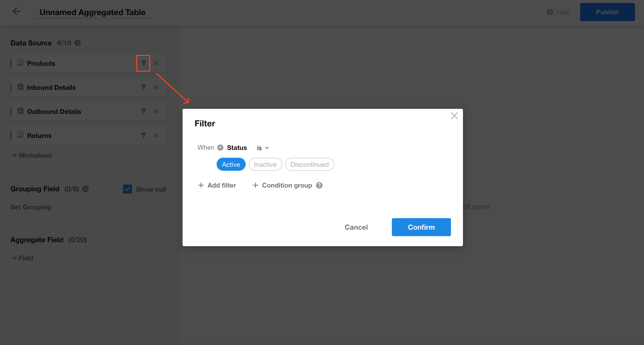644x345 pixels.
Task: Add a Condition group
Action: (x=283, y=185)
